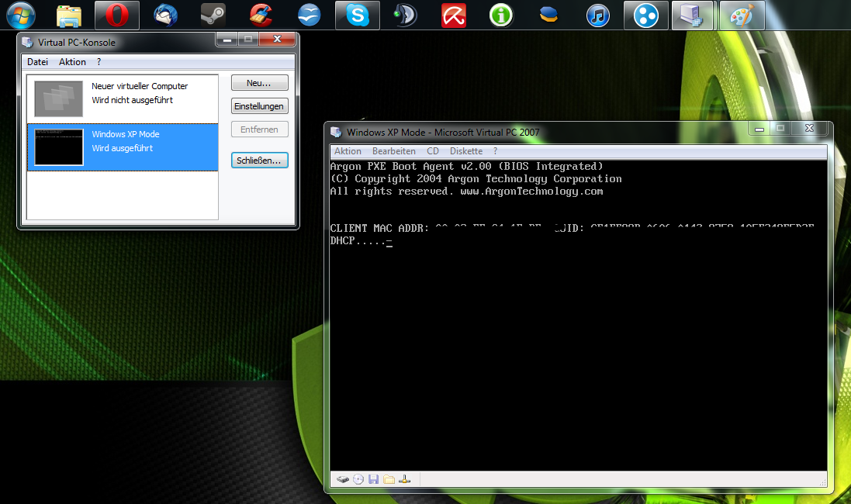This screenshot has height=504, width=851.
Task: Click the Neu... button
Action: point(259,83)
